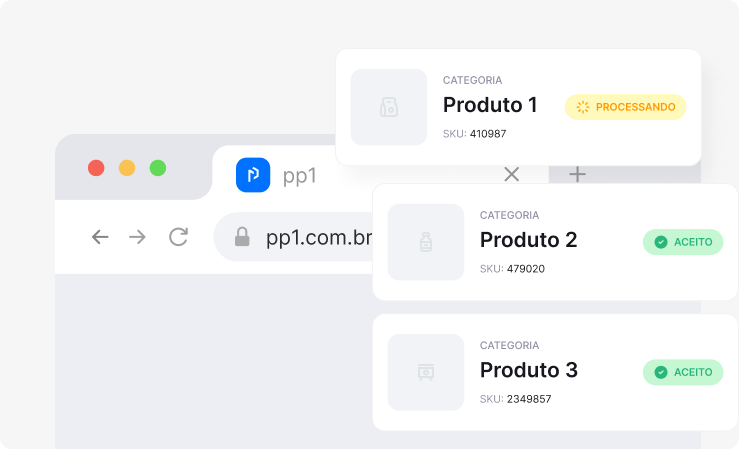Screen dimensions: 739x449
Task: Click the green window maximize dot
Action: pyautogui.click(x=158, y=168)
